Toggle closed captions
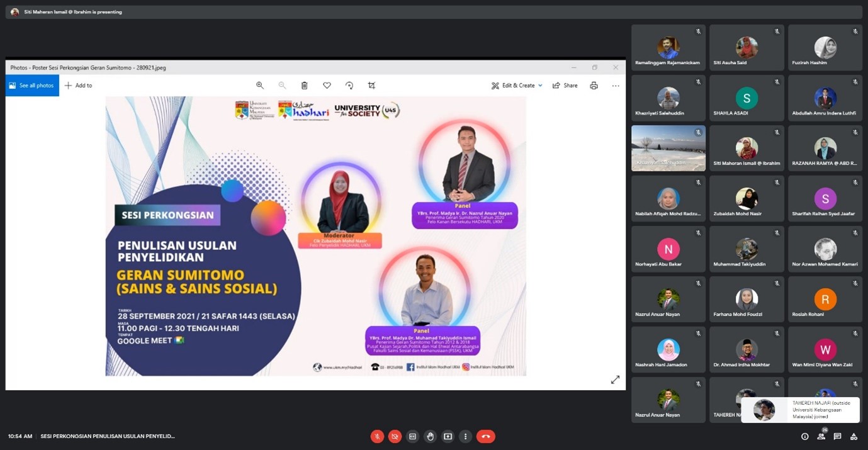The image size is (868, 450). pos(412,436)
